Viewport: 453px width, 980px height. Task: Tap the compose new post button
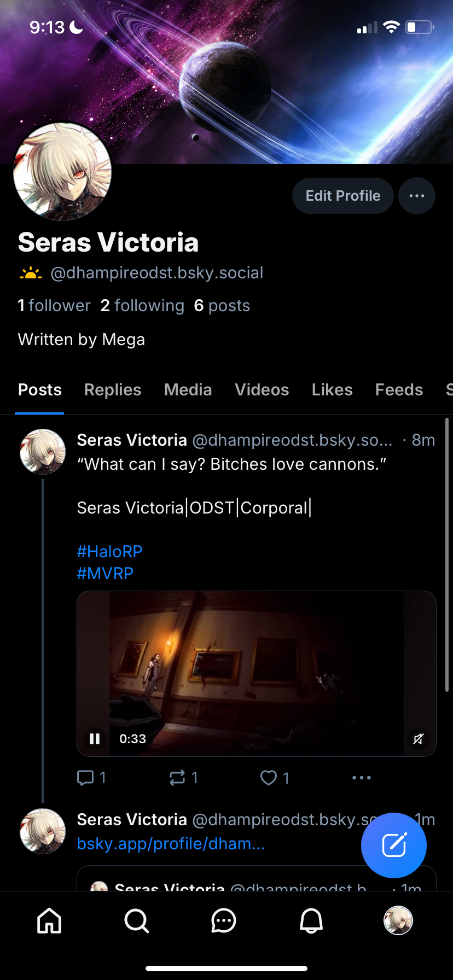coord(394,845)
